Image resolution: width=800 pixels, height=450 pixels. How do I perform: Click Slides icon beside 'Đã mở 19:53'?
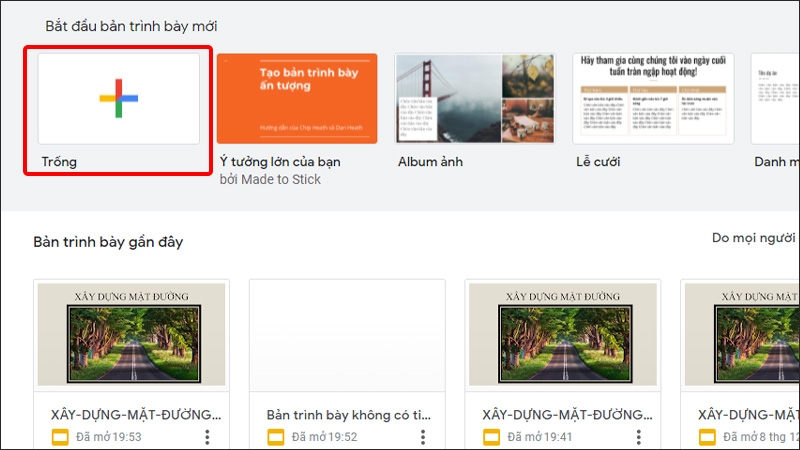coord(60,437)
